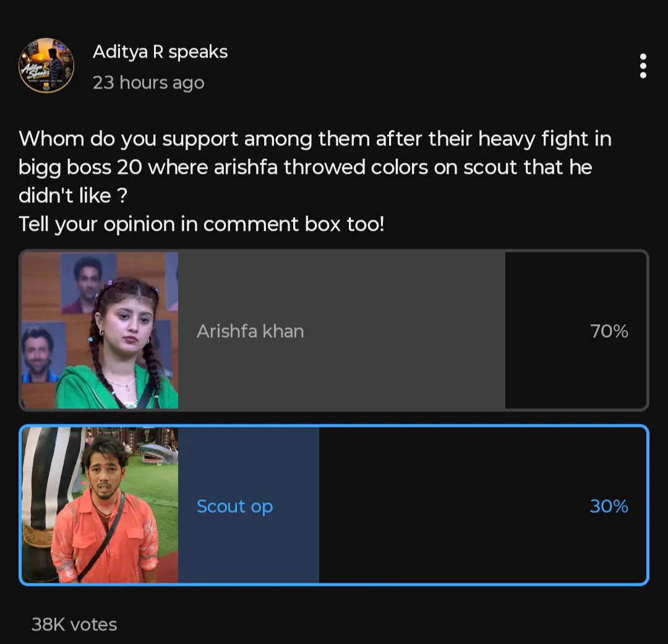Screen dimensions: 668x644
Task: Click the Arishfa khan option thumbnail image
Action: pos(100,330)
